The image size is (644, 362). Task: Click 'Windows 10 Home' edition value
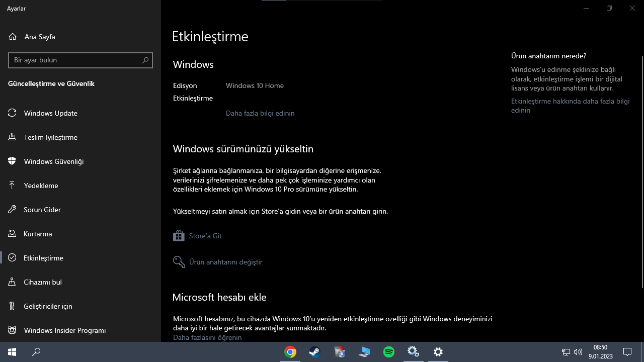coord(255,85)
